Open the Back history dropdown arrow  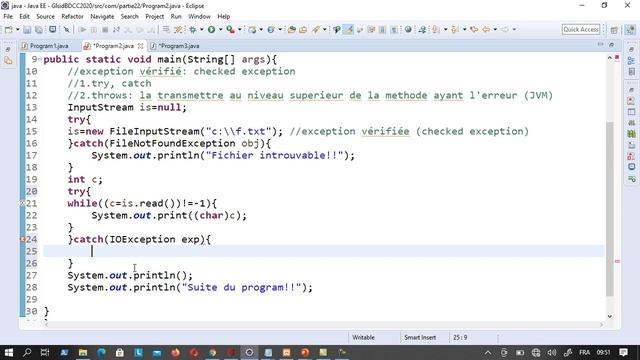coord(495,29)
